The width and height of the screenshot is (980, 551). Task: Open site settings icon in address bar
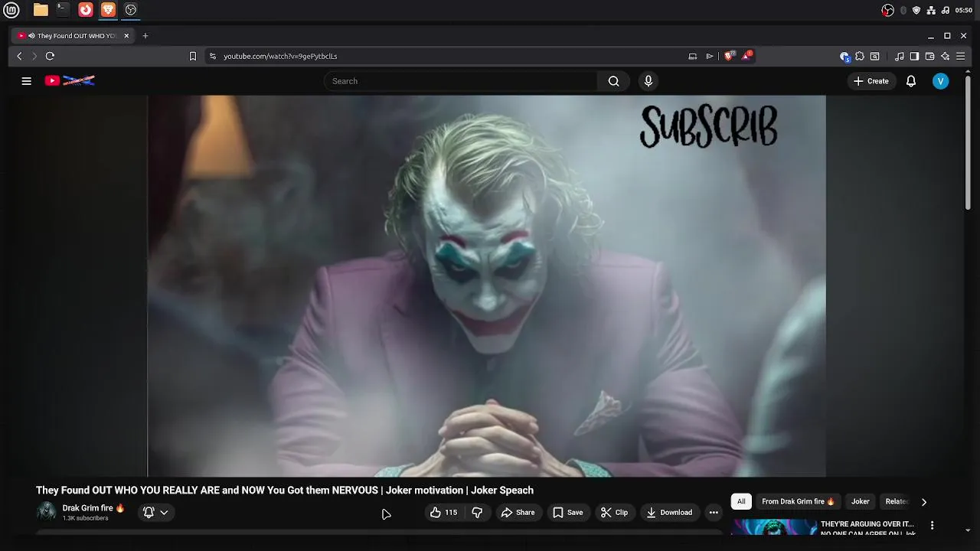(213, 56)
